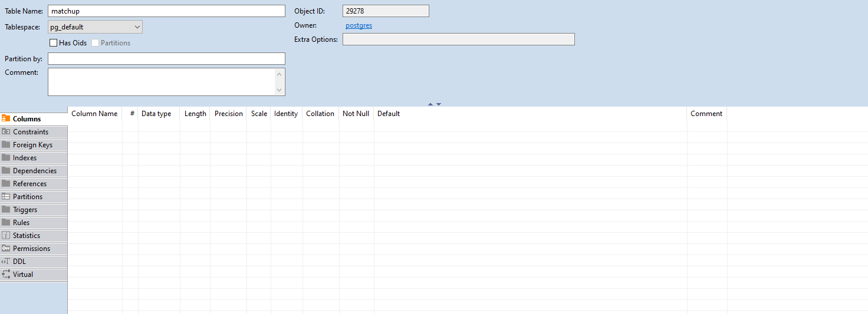Image resolution: width=868 pixels, height=314 pixels.
Task: Expand the properties panel with the down arrow
Action: point(439,104)
